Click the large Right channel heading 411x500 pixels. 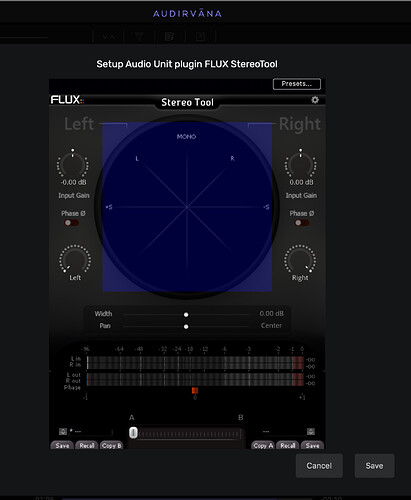click(300, 124)
